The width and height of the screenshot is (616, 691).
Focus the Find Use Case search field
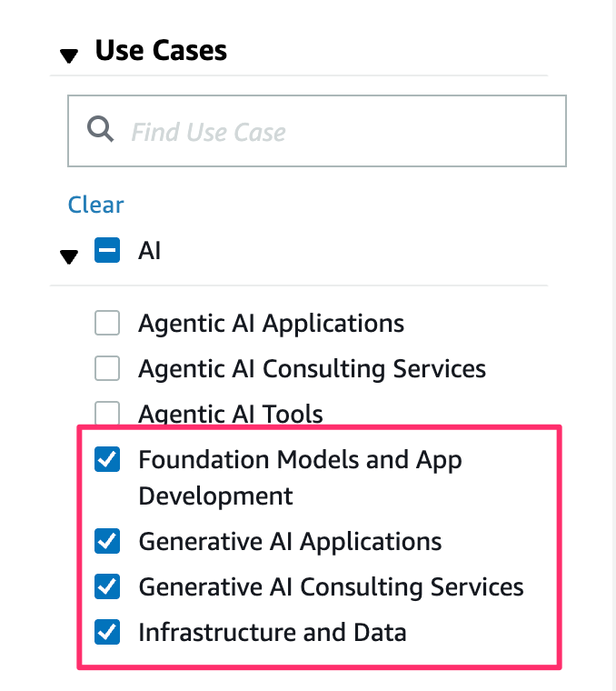pos(336,131)
